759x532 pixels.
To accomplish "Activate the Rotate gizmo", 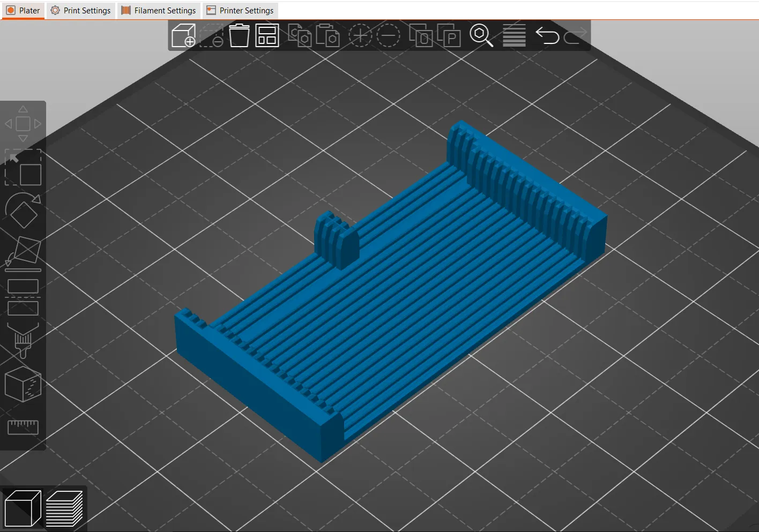I will pos(23,211).
